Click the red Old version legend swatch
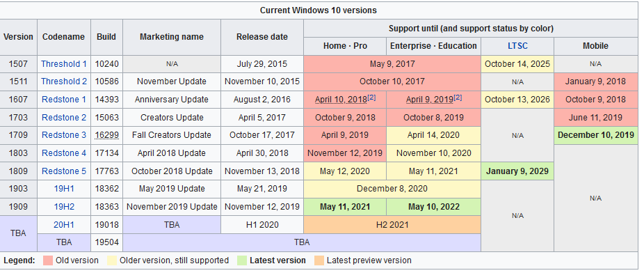 tap(48, 260)
